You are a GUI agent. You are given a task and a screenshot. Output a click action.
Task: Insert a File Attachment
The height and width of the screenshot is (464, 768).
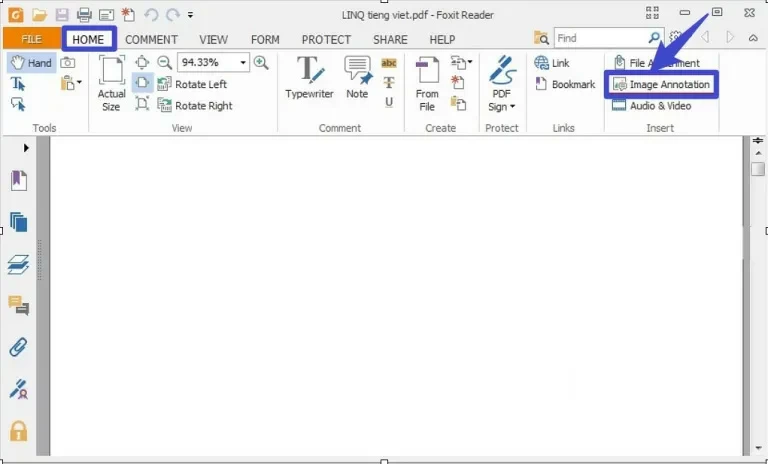coord(657,63)
